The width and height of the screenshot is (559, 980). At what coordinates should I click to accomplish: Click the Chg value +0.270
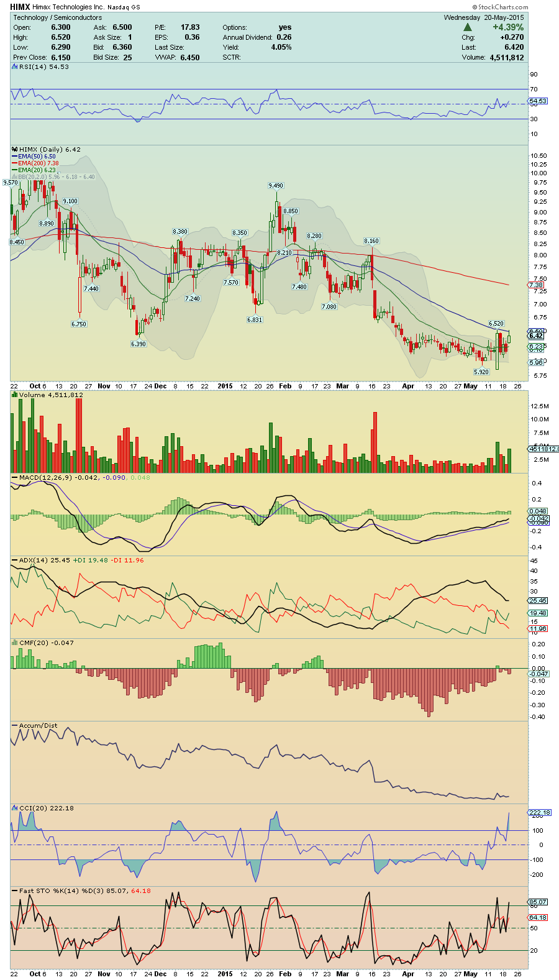[512, 37]
